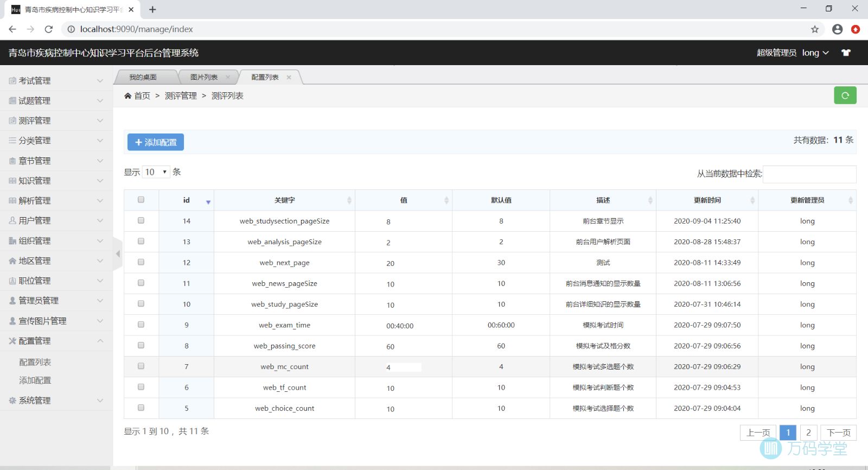This screenshot has width=868, height=470.
Task: Switch to 图片列表 tab
Action: [x=204, y=77]
